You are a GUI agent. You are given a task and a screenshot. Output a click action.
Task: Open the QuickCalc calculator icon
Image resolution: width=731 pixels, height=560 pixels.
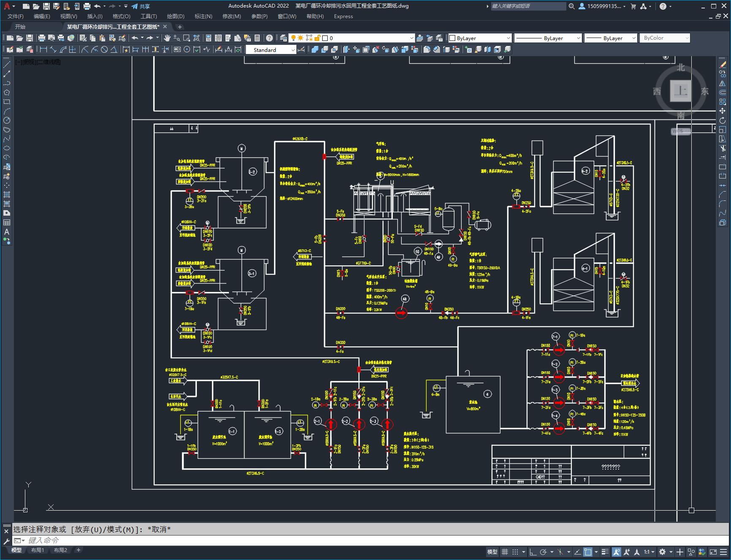(257, 38)
